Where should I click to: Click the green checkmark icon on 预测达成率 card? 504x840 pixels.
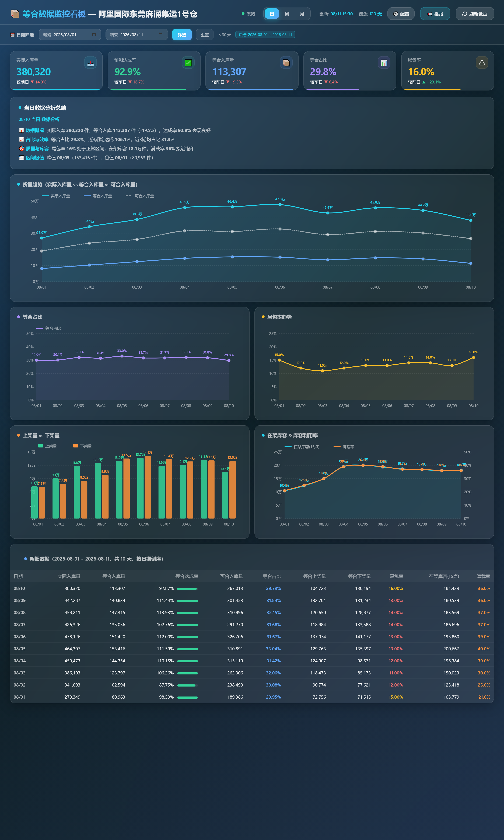point(188,63)
